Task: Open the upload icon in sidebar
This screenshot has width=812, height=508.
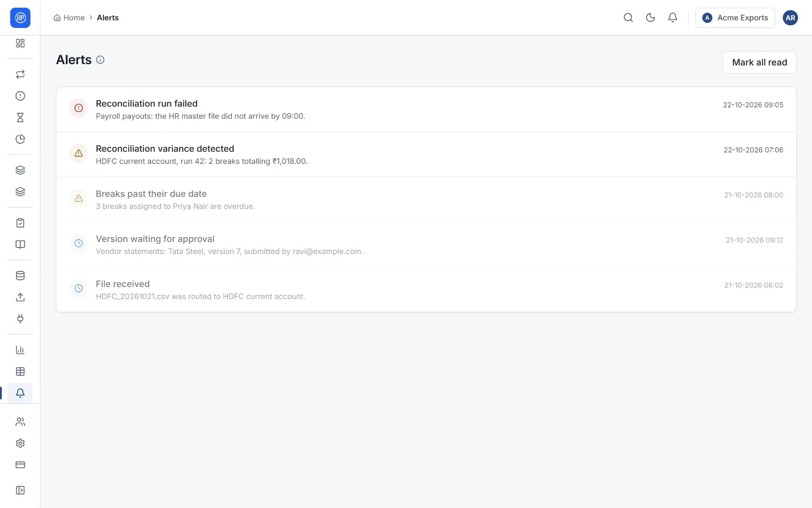Action: coord(20,297)
